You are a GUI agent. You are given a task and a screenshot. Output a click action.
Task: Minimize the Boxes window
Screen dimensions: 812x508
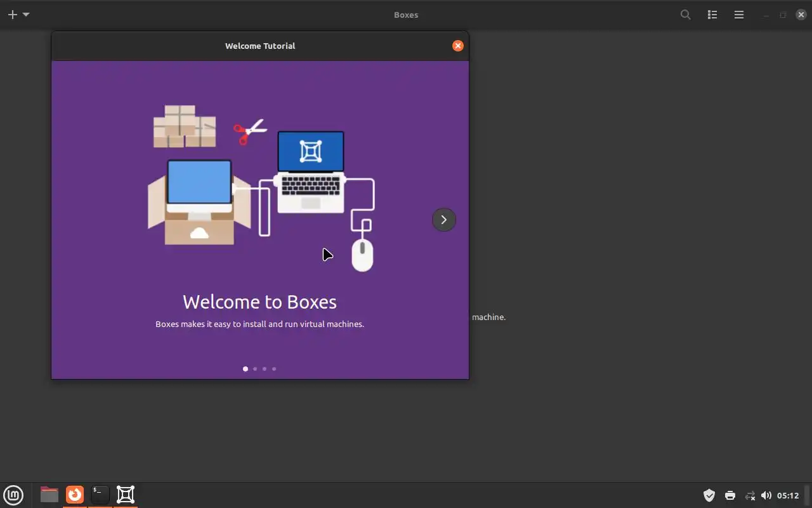tap(766, 15)
